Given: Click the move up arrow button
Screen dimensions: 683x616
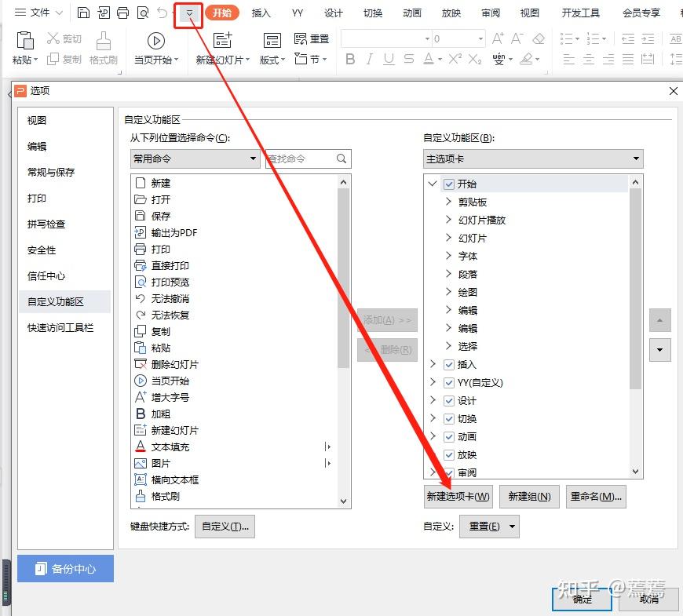Looking at the screenshot, I should point(659,320).
